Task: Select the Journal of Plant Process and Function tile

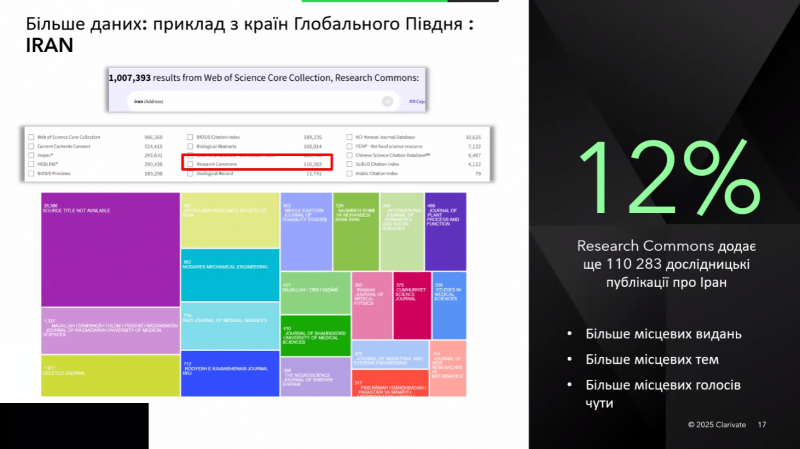Action: click(x=445, y=230)
